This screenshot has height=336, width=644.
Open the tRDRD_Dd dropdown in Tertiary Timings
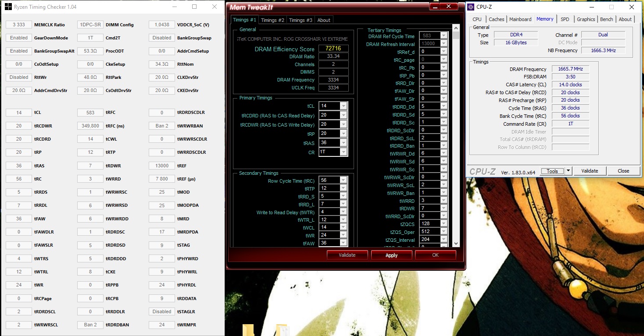tap(444, 106)
